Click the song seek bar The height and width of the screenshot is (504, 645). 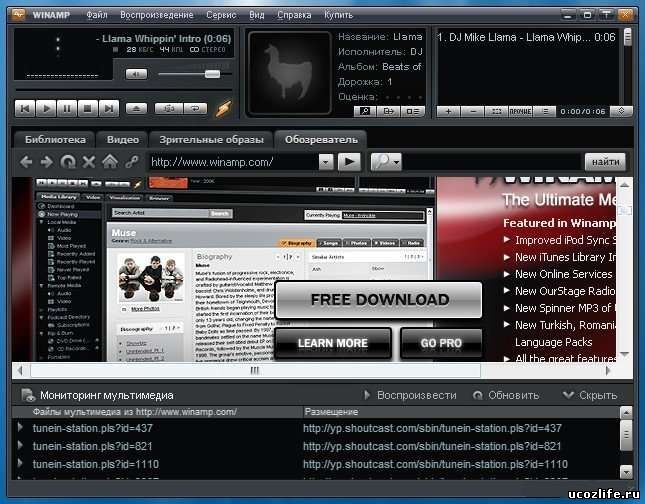tap(123, 89)
